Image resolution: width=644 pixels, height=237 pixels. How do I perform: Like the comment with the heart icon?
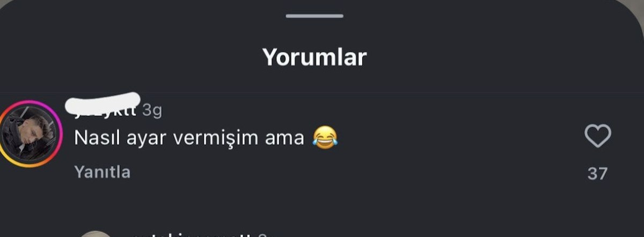coord(597,136)
